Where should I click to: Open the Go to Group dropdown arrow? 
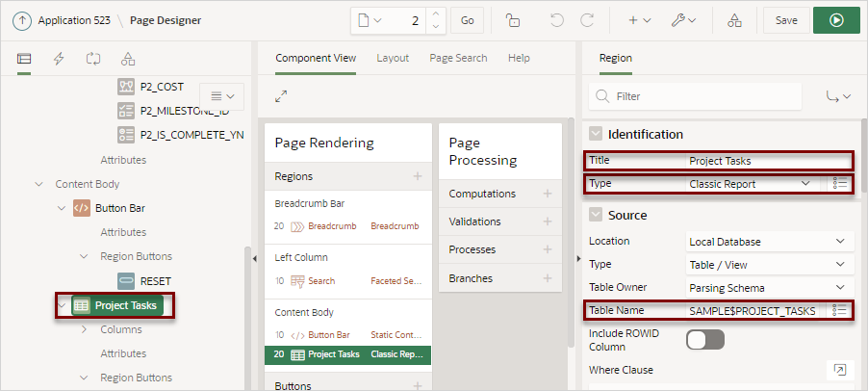coord(839,96)
